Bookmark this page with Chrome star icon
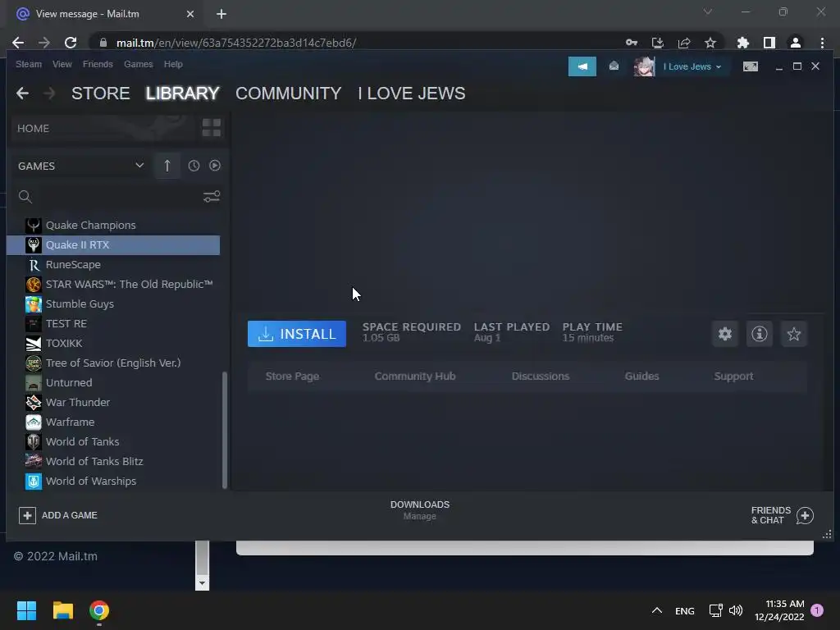 click(710, 43)
